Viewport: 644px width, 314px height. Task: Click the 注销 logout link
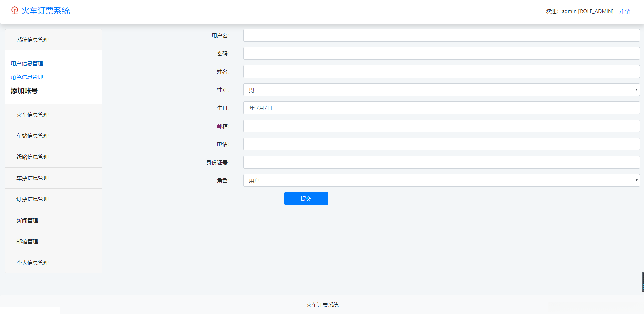[625, 11]
